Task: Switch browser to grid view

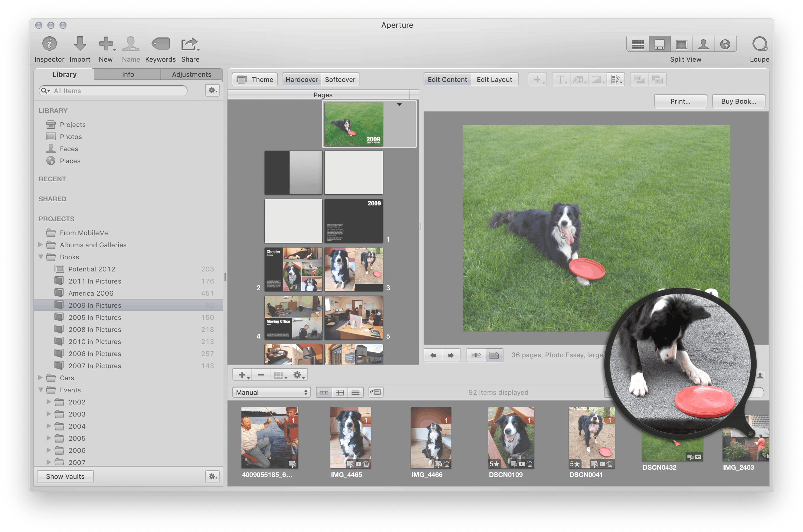Action: click(x=339, y=393)
